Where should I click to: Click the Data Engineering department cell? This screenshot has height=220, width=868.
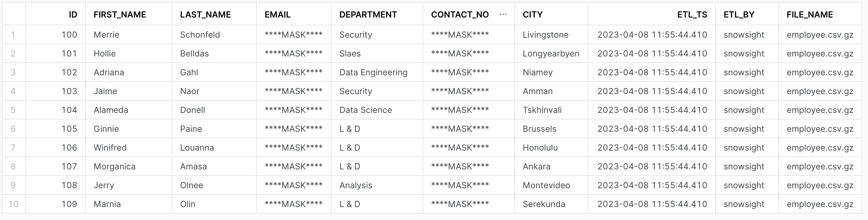[373, 72]
